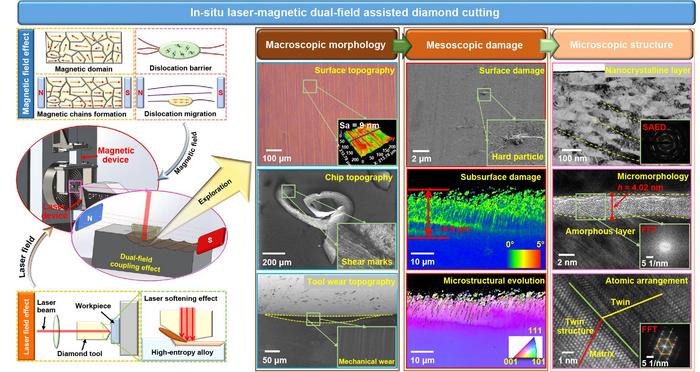
Task: Click the 50 µm scale bar label
Action: pyautogui.click(x=275, y=360)
